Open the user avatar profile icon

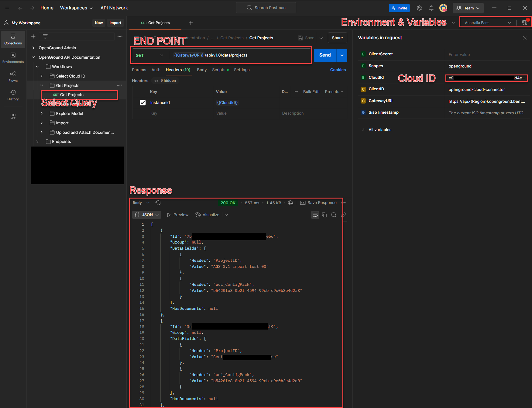(x=443, y=8)
